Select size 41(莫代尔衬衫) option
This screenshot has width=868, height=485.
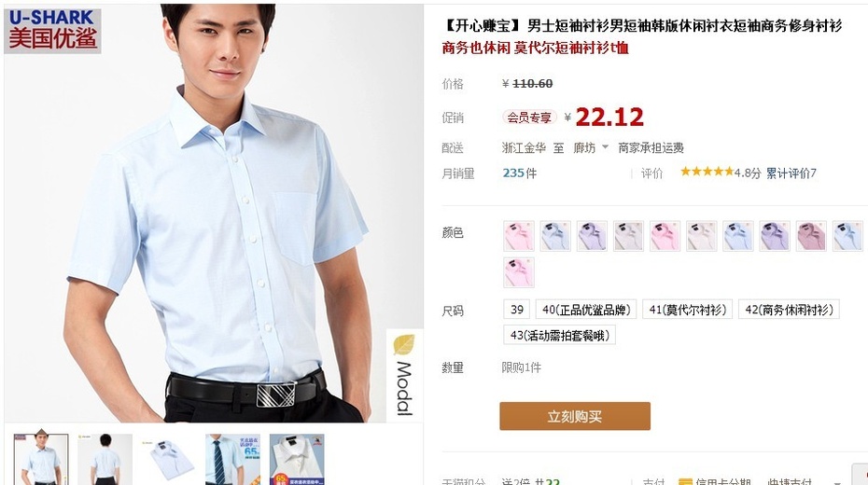coord(688,310)
